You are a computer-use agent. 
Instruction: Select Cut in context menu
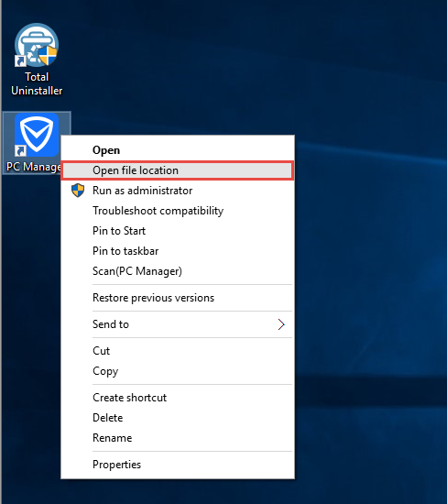click(178, 351)
